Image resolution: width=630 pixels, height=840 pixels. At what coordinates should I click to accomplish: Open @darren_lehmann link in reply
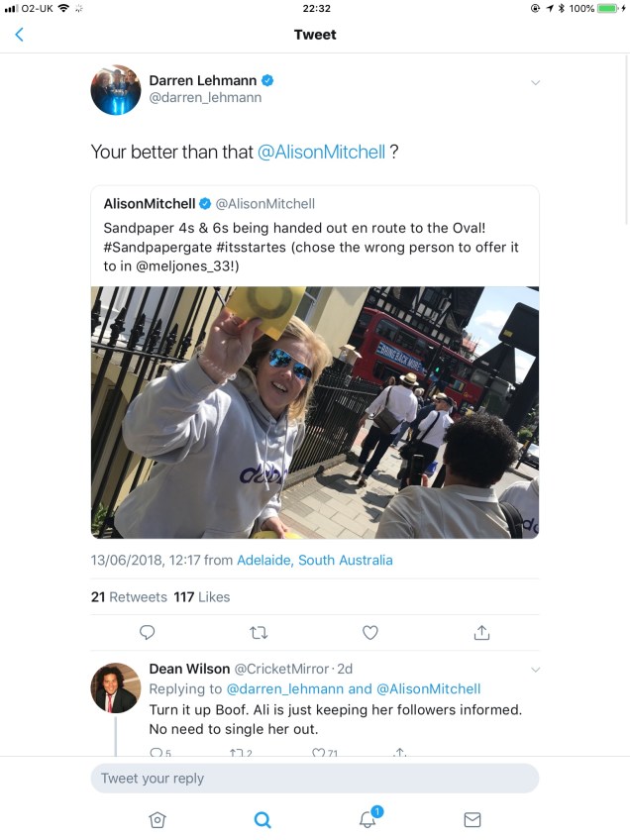[x=285, y=688]
